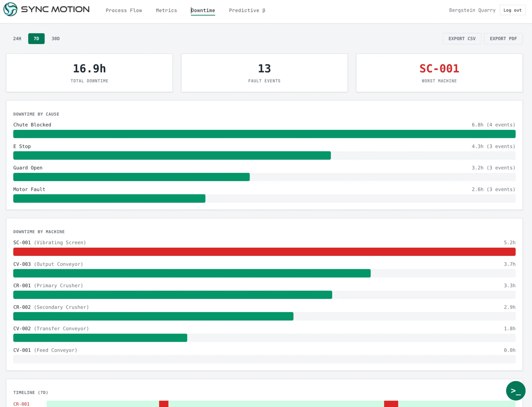The width and height of the screenshot is (532, 407).
Task: Go to the Predictive β tab
Action: 247,10
